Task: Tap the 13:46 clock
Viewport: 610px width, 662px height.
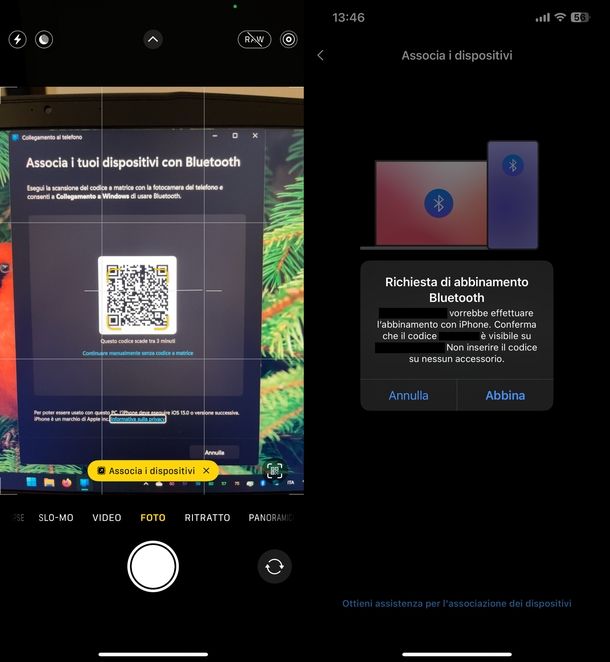Action: tap(348, 17)
